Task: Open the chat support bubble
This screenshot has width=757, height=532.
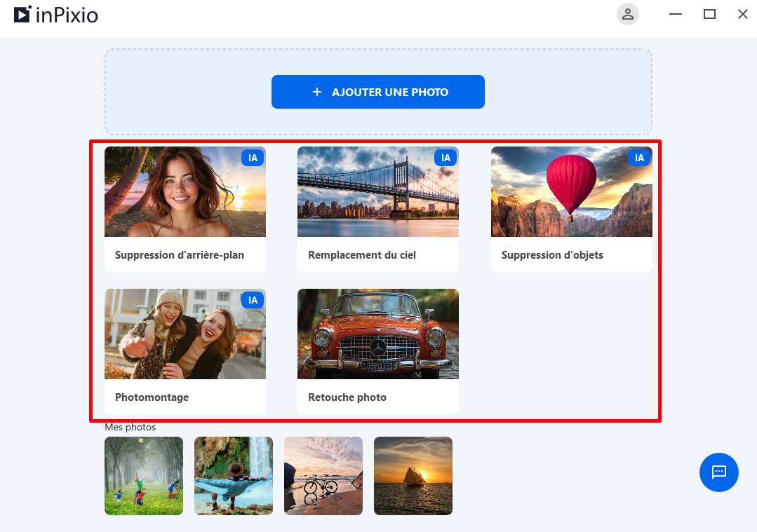Action: [719, 472]
